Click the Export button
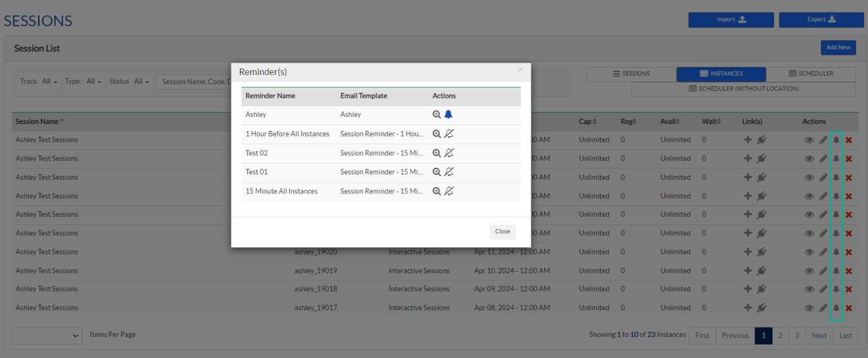This screenshot has height=358, width=868. (821, 20)
